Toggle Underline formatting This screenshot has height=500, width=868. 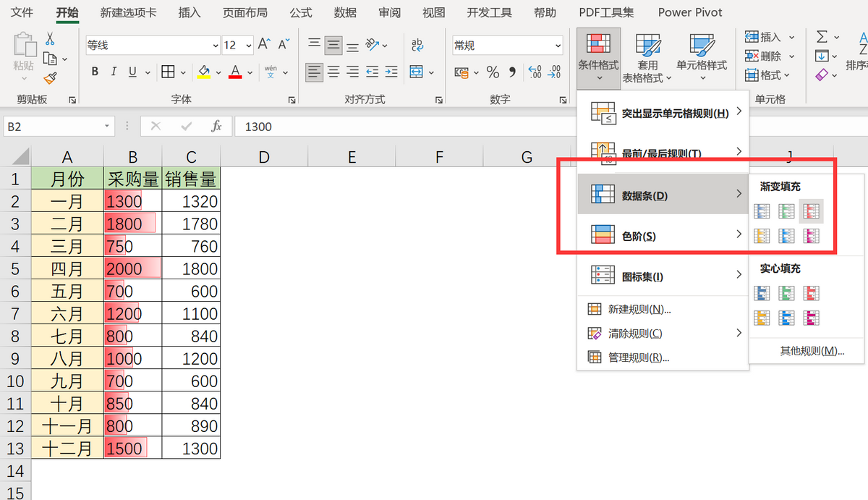point(132,72)
